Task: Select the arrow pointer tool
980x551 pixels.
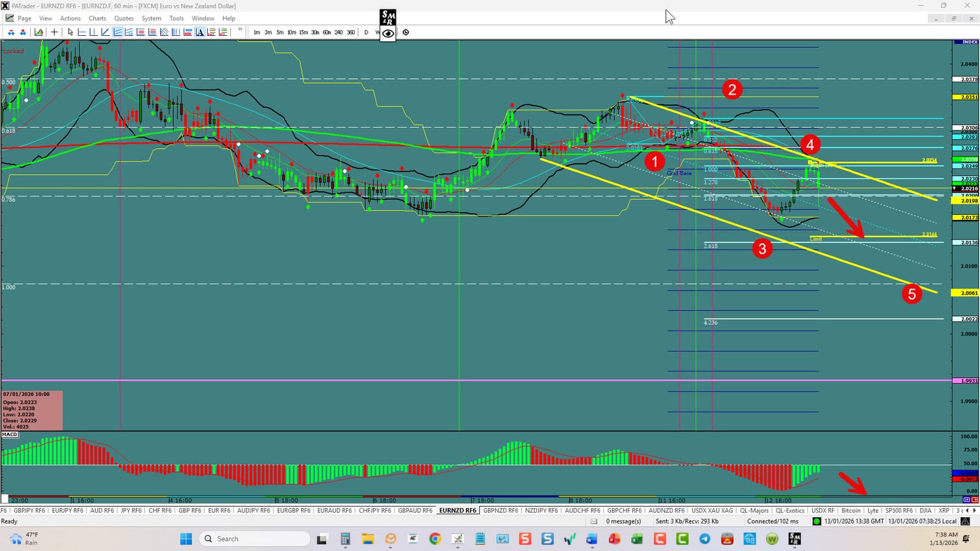Action: tap(71, 32)
